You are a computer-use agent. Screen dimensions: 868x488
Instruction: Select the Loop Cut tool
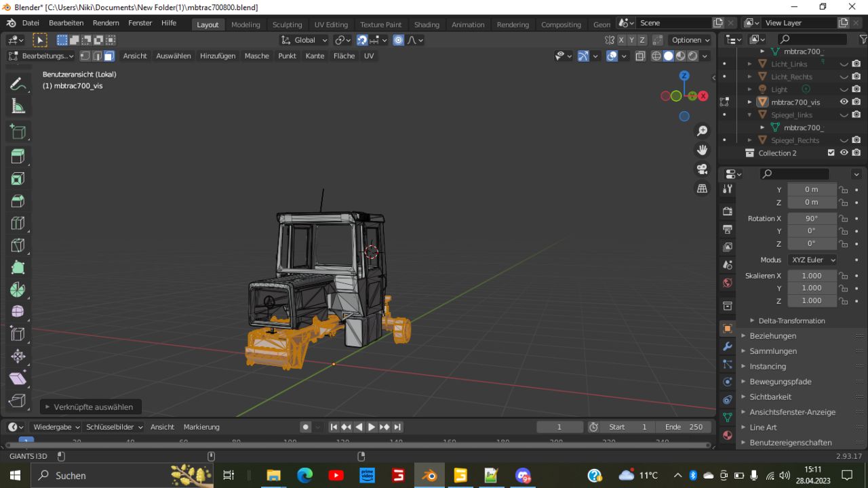(x=18, y=224)
